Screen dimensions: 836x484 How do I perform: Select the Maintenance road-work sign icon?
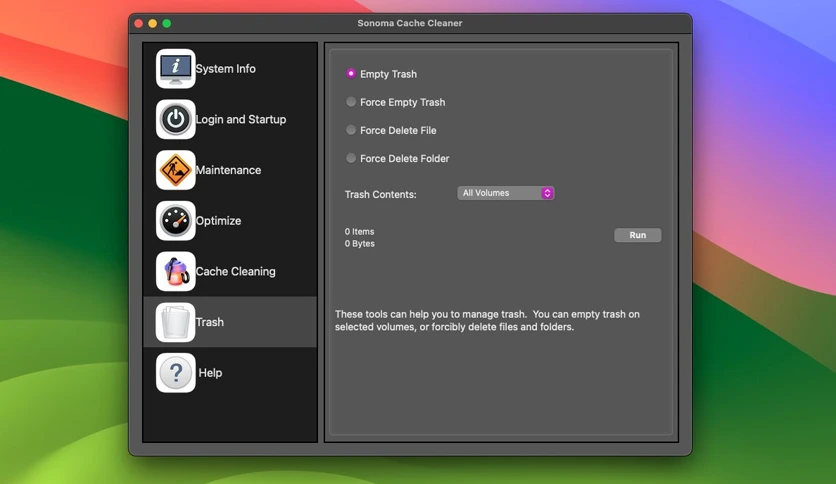175,170
